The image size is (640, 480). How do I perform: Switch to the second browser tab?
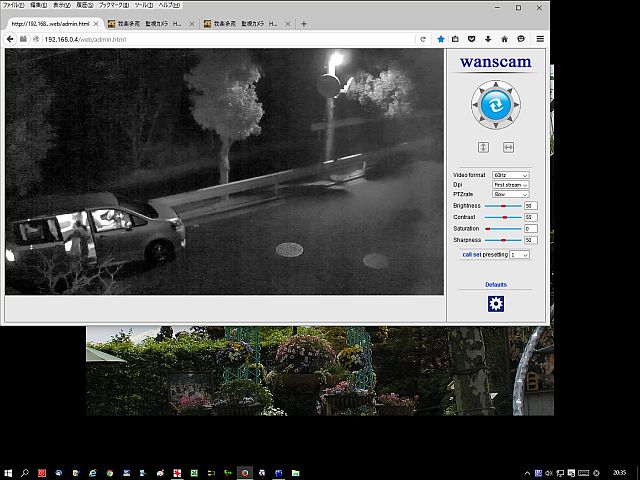150,23
